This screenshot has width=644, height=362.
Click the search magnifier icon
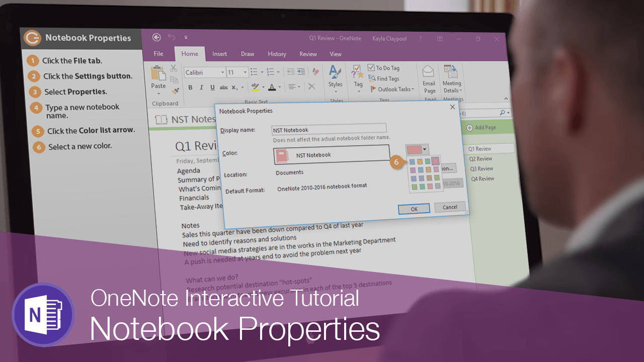click(503, 113)
